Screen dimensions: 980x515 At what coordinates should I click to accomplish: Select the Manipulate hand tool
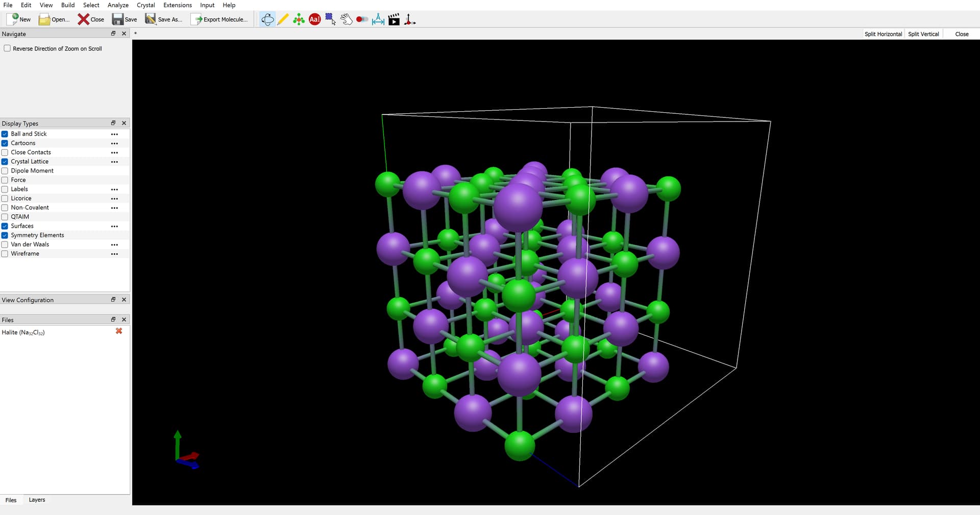click(x=346, y=19)
